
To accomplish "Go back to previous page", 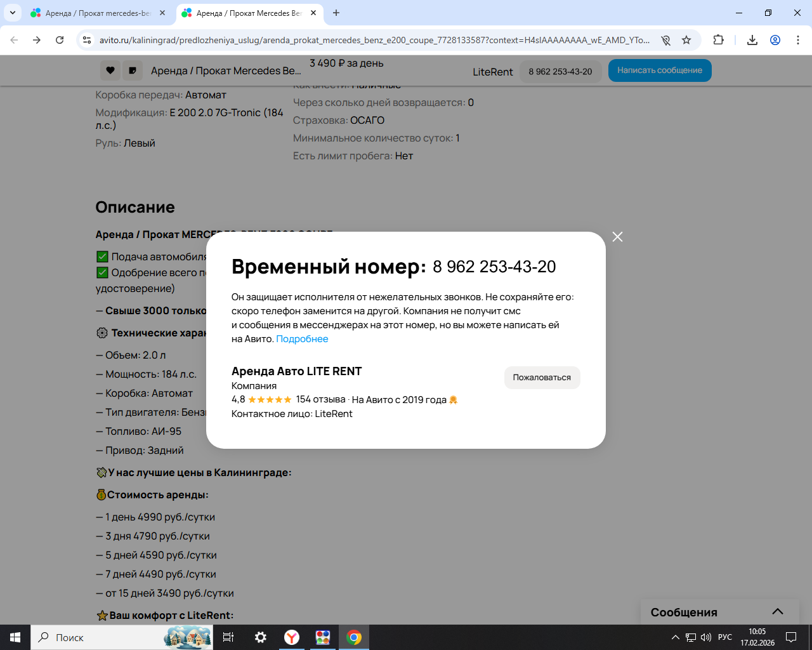I will [x=14, y=40].
